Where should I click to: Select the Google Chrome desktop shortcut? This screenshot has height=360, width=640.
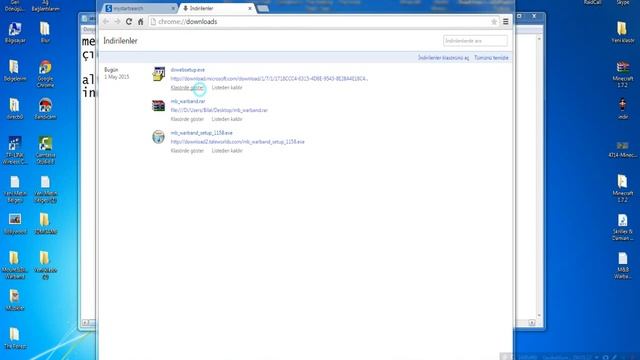point(45,73)
